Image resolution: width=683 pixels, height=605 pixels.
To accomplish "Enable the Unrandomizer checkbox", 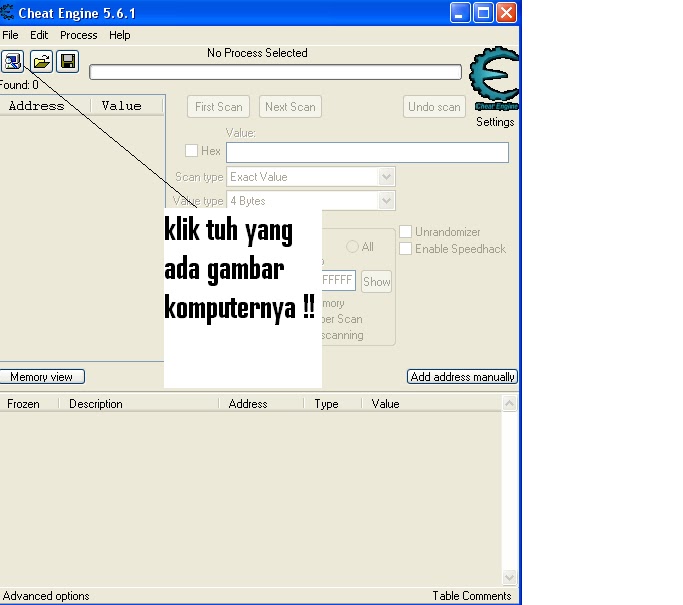I will [x=406, y=232].
